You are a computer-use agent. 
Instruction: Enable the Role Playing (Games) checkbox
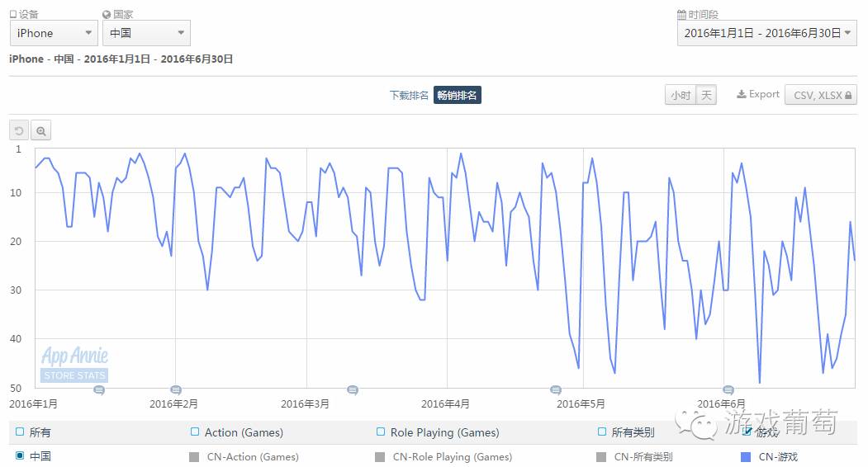tap(381, 432)
